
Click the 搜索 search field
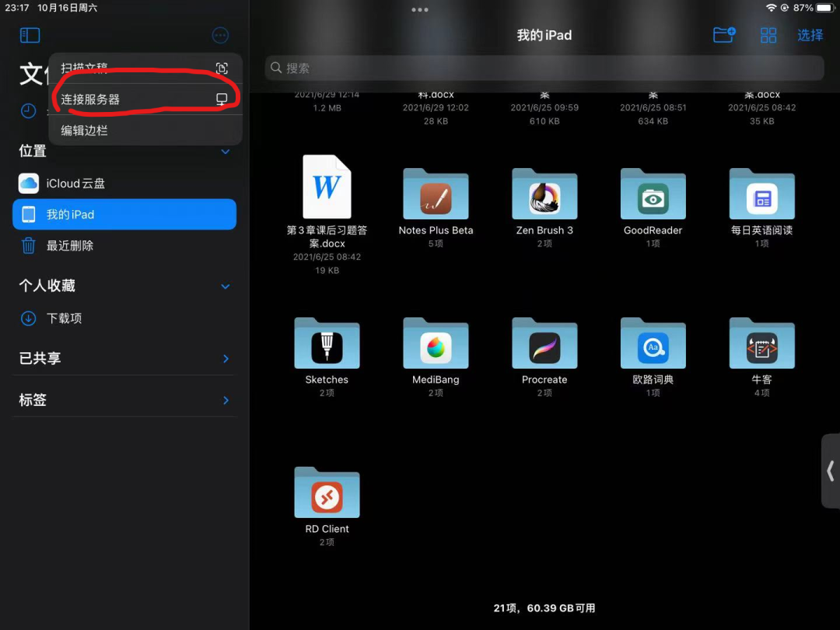[x=544, y=68]
